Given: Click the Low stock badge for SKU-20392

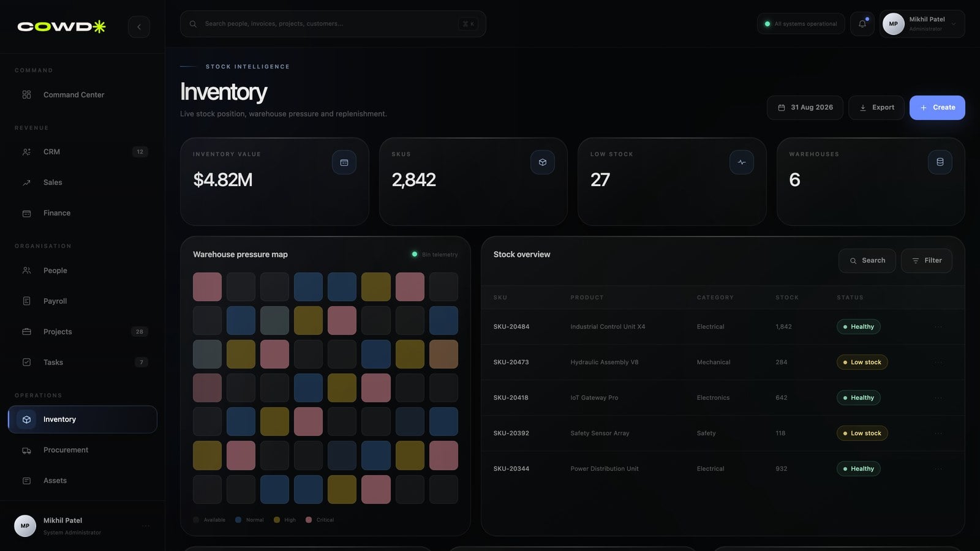Looking at the screenshot, I should coord(862,433).
